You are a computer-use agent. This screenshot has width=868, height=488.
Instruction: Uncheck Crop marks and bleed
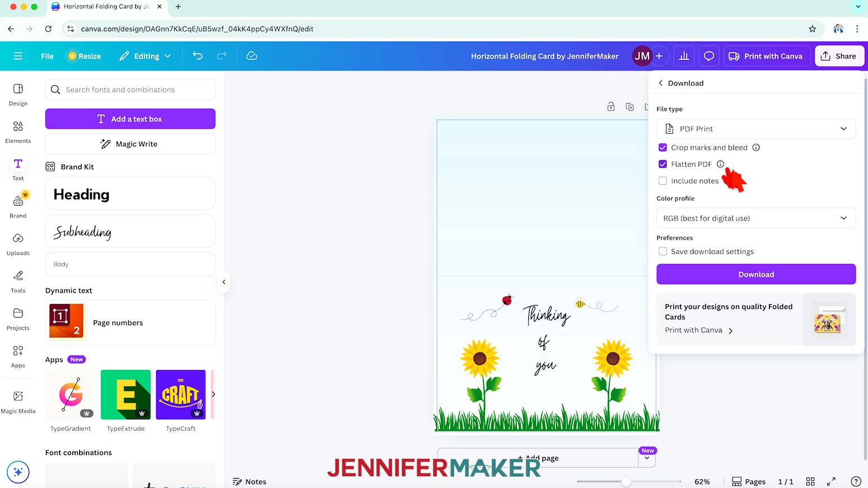click(x=663, y=148)
